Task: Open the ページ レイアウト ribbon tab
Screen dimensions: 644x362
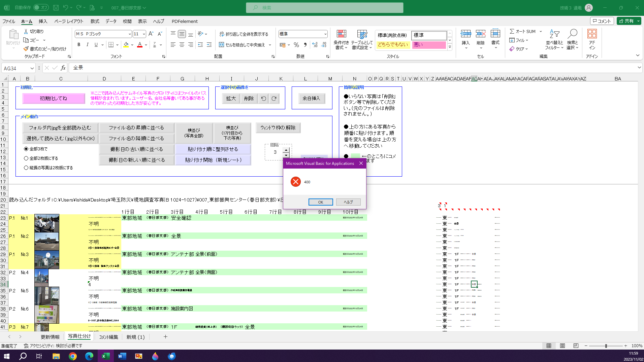Action: 69,21
